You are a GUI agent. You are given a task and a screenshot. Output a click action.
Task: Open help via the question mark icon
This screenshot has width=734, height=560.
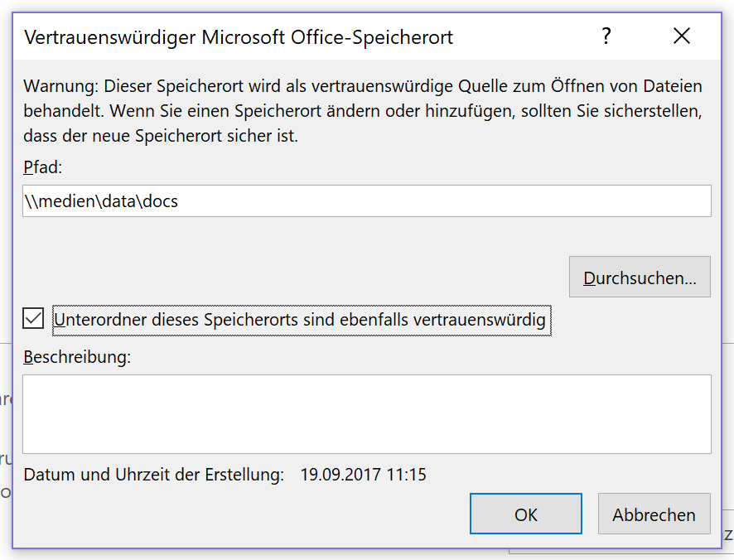pos(606,36)
